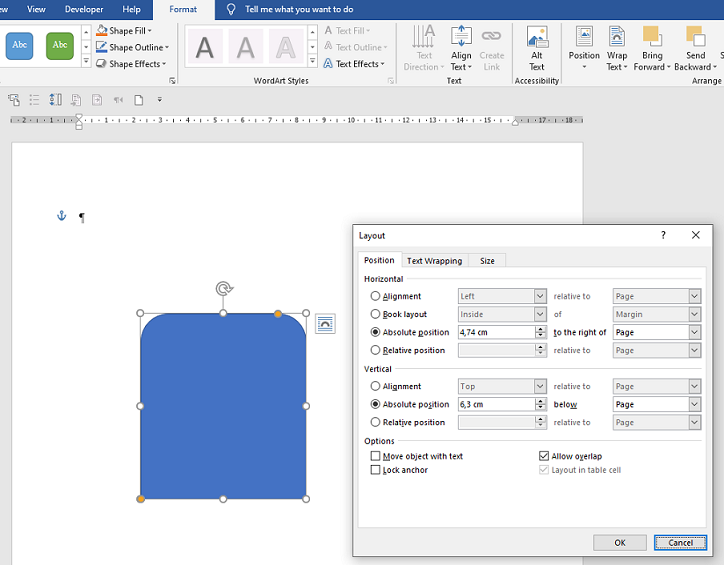The image size is (724, 565).
Task: Click the OK button in Layout dialog
Action: 619,542
